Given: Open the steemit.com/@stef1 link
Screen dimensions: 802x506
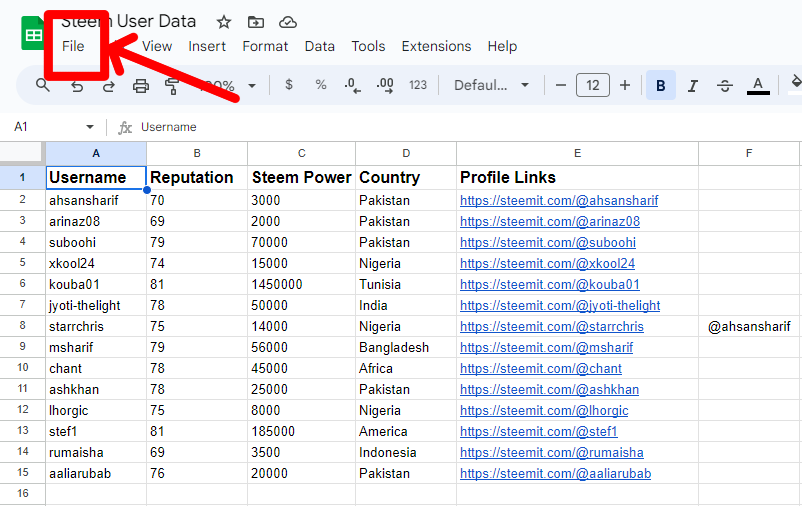Looking at the screenshot, I should tap(539, 431).
